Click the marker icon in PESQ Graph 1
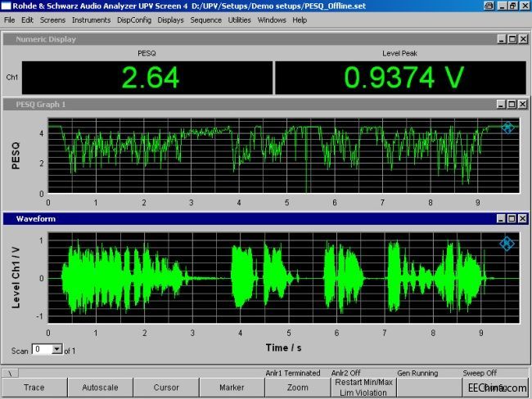The height and width of the screenshot is (399, 532). coord(507,128)
